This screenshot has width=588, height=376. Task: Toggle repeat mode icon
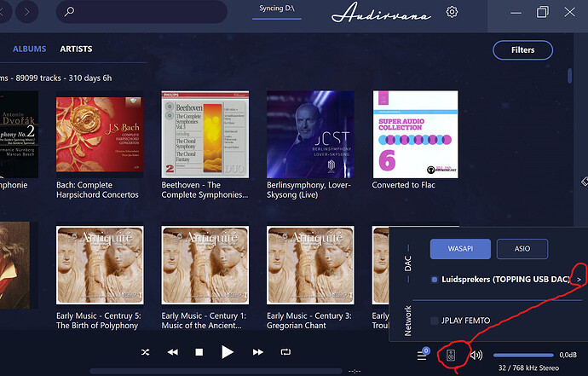(x=285, y=352)
